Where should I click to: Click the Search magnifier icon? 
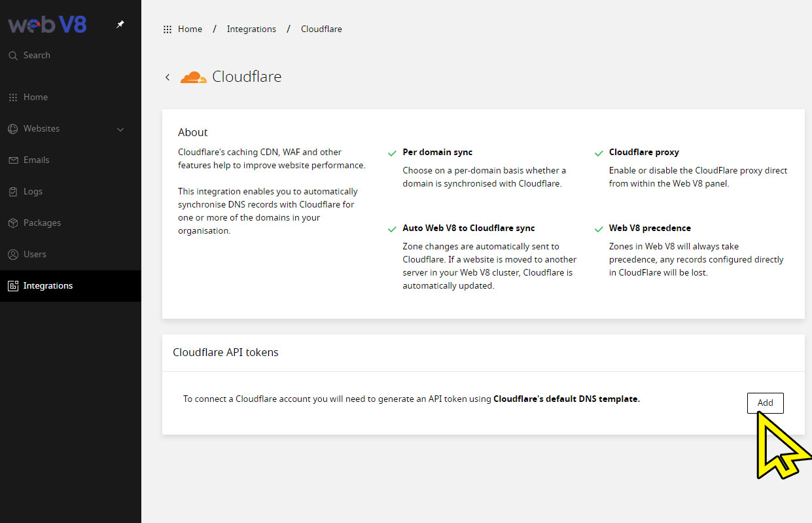12,56
